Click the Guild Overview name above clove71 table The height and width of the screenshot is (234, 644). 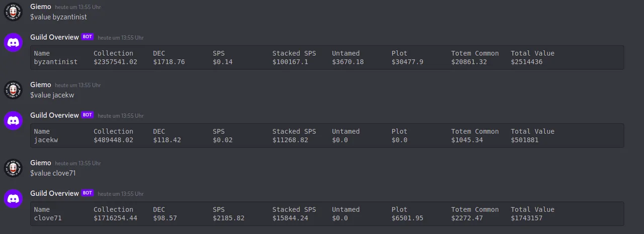point(54,193)
